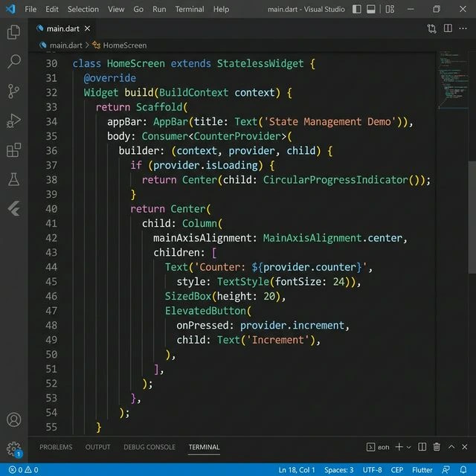Maximize the panel with chevron up
The width and height of the screenshot is (476, 476).
click(451, 447)
